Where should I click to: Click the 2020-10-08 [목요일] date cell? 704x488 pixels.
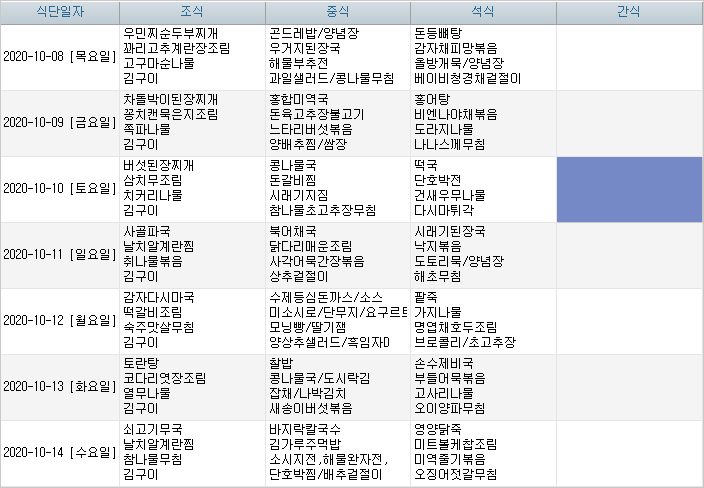tap(60, 56)
